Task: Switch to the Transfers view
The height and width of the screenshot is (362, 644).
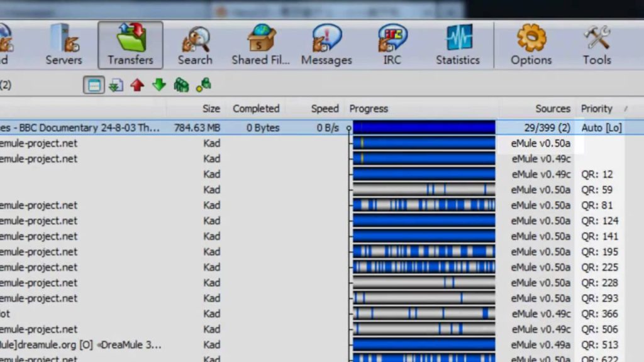Action: pyautogui.click(x=130, y=45)
